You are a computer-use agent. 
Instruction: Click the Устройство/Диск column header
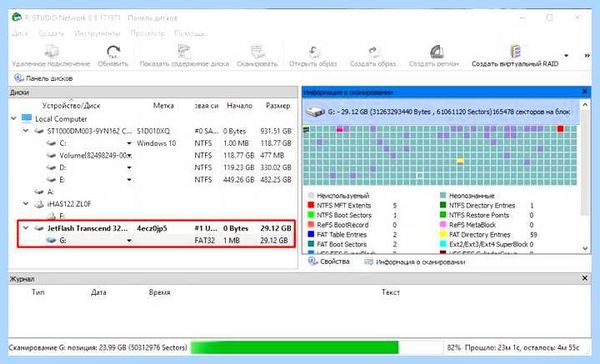tap(71, 106)
